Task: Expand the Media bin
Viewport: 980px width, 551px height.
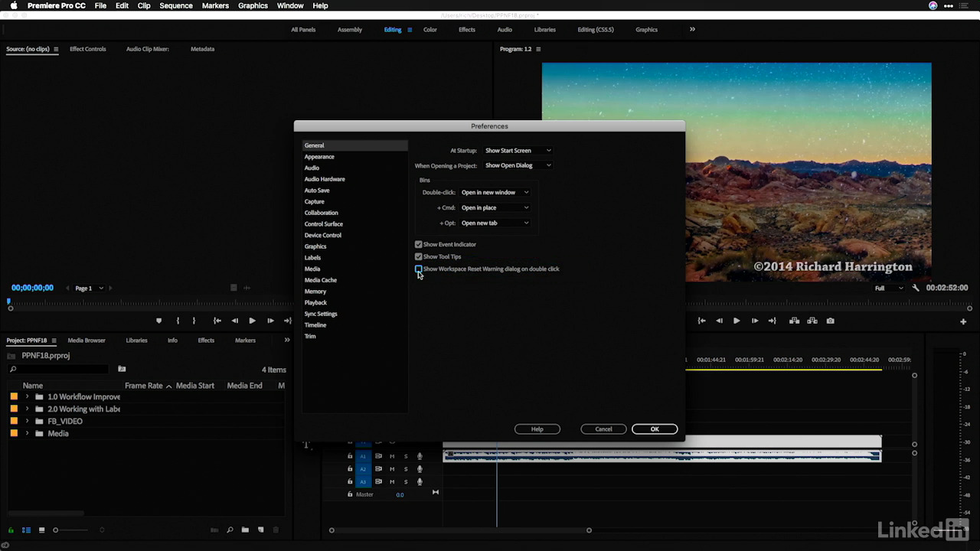Action: (27, 433)
